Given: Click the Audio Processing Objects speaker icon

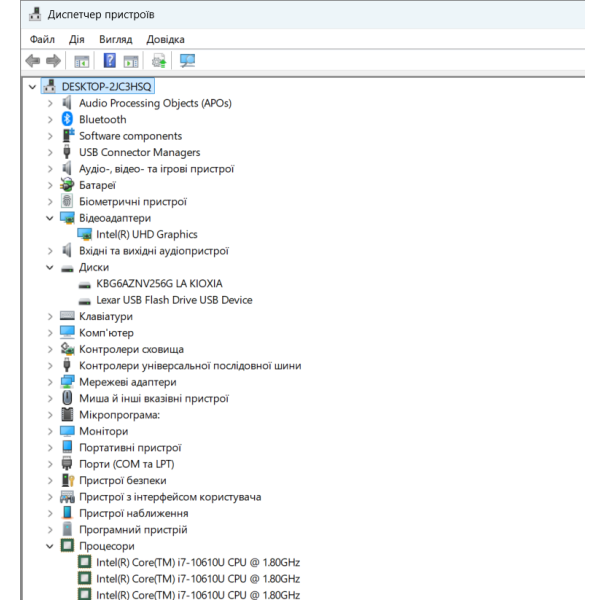Looking at the screenshot, I should (x=67, y=103).
